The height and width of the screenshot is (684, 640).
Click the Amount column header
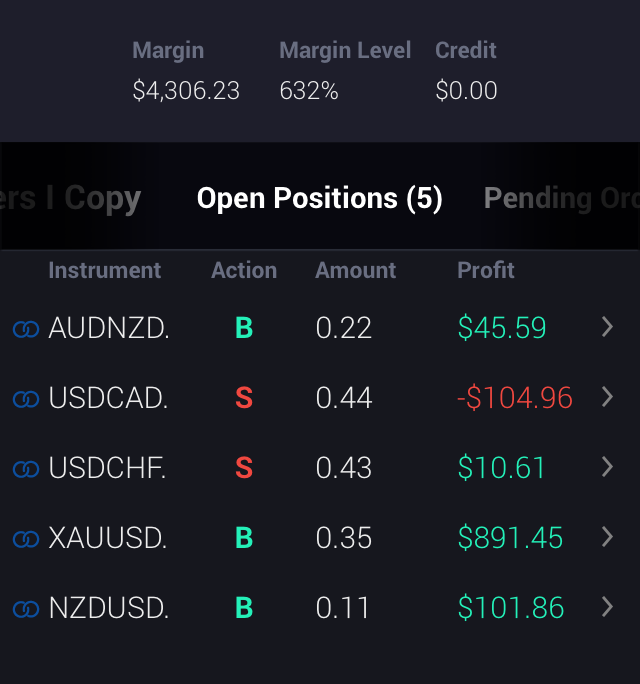tap(355, 270)
